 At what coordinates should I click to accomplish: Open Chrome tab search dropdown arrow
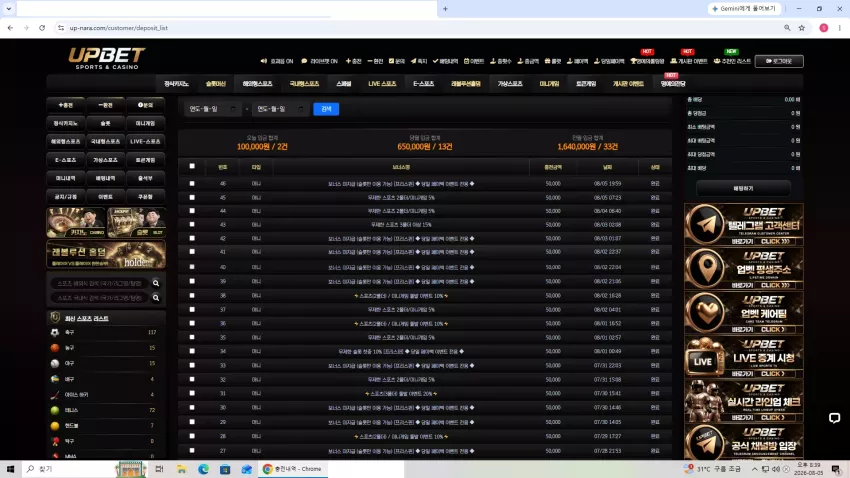9,9
